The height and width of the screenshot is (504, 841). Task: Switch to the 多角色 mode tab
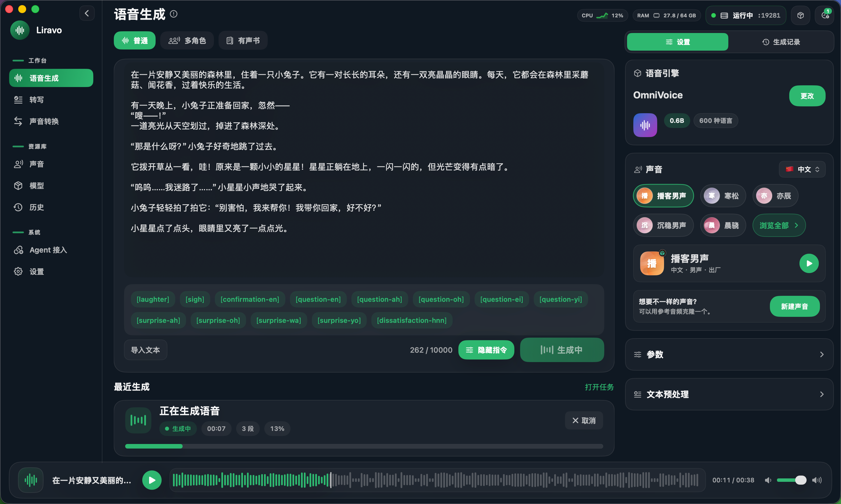point(187,40)
